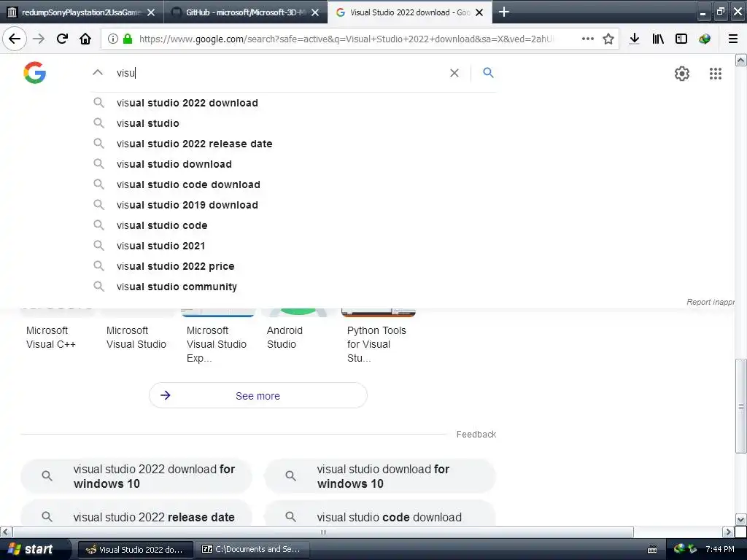Click horizontal scrollbar left arrow
Screen dimensions: 747x560
click(6, 532)
